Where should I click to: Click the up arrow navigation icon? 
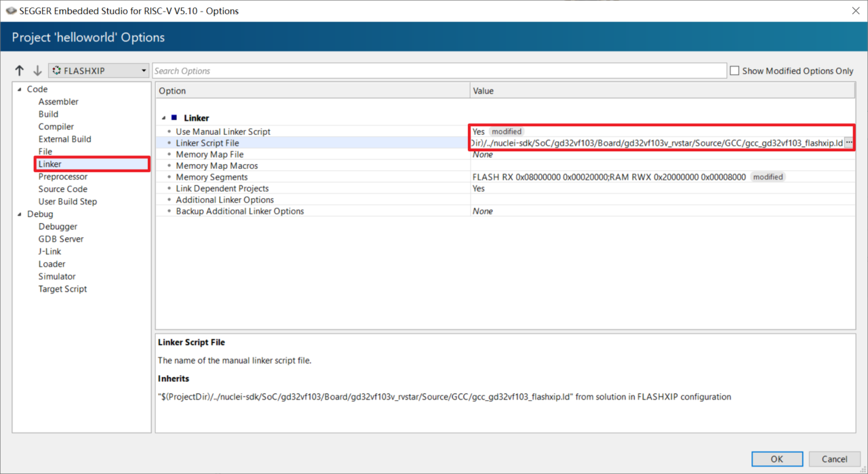click(x=20, y=71)
